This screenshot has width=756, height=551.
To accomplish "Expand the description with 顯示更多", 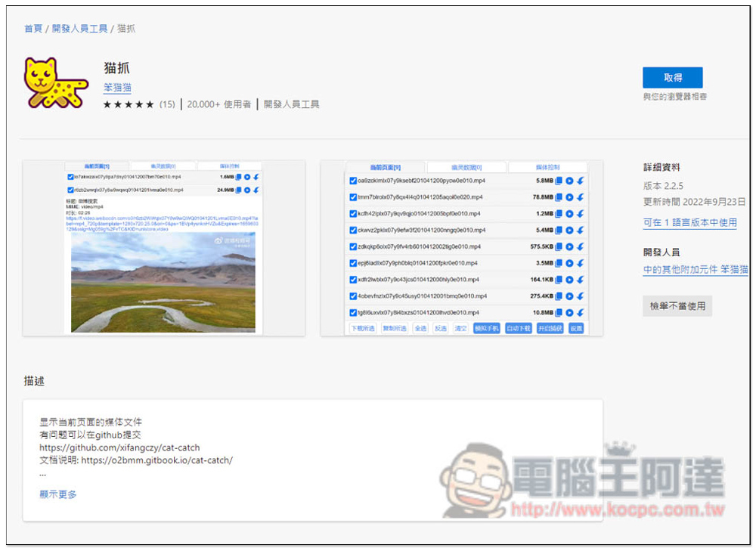I will tap(58, 494).
